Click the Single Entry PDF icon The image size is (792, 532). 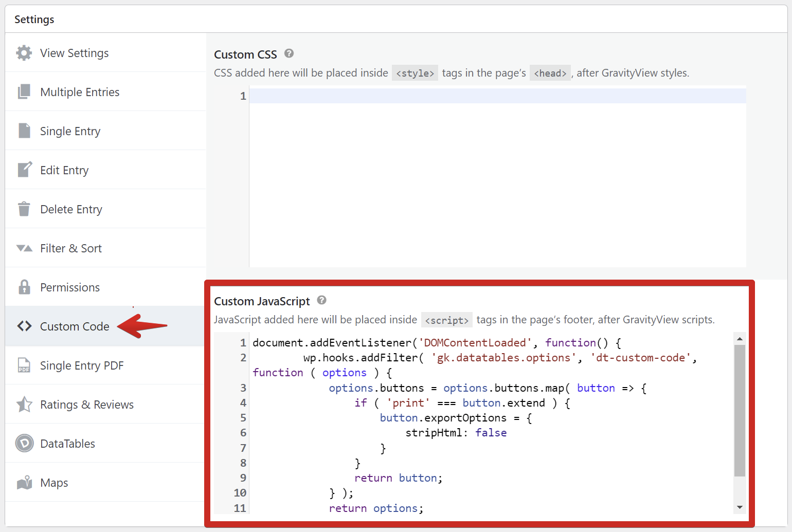(x=24, y=365)
